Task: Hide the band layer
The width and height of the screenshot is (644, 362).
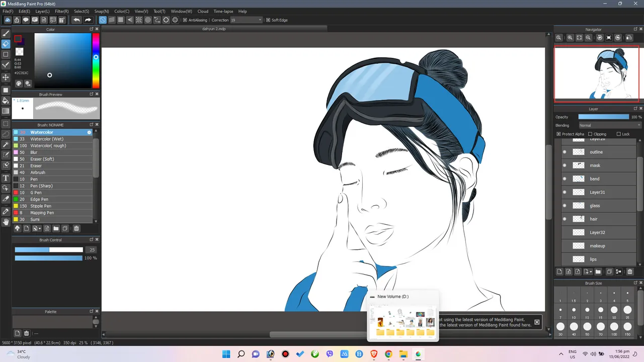Action: [565, 178]
